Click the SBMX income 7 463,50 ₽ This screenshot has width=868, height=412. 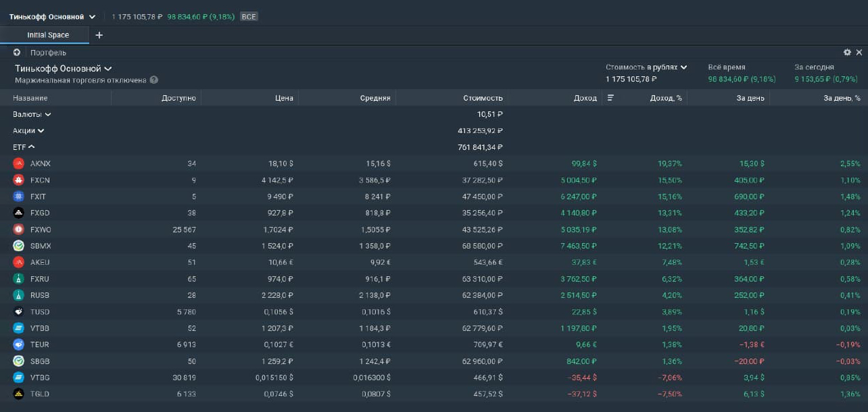click(579, 246)
